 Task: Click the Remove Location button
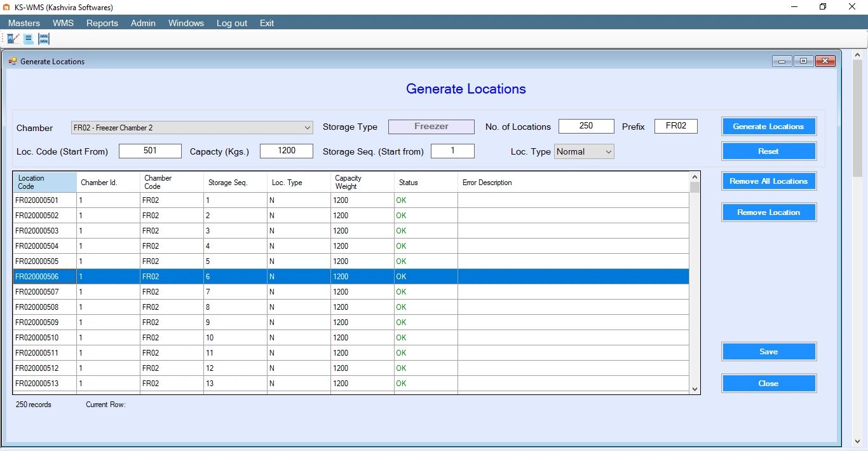pyautogui.click(x=768, y=212)
